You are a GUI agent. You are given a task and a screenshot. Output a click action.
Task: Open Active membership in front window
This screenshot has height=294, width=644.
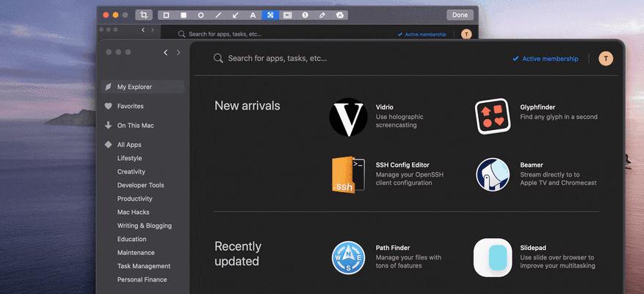(x=546, y=59)
